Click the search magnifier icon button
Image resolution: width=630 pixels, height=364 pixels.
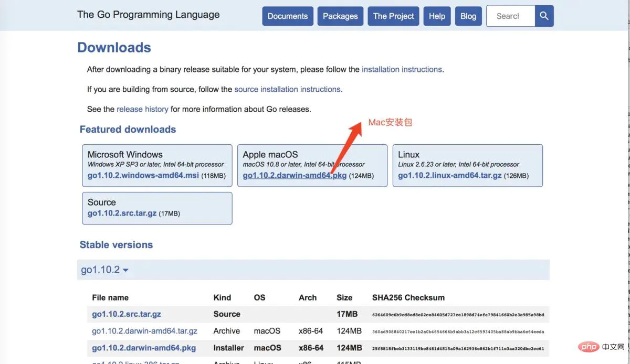pyautogui.click(x=544, y=16)
